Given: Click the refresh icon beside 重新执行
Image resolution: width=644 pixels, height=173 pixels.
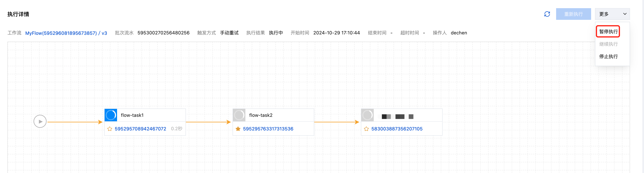Looking at the screenshot, I should pyautogui.click(x=547, y=14).
